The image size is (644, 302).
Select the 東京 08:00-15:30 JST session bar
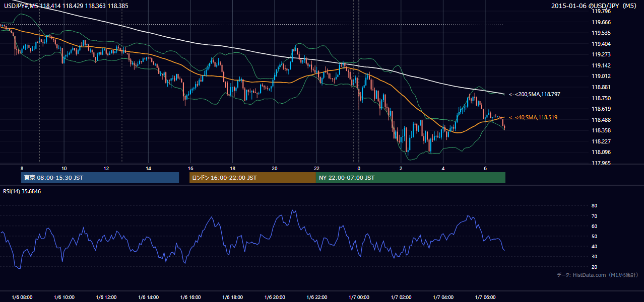pyautogui.click(x=100, y=178)
